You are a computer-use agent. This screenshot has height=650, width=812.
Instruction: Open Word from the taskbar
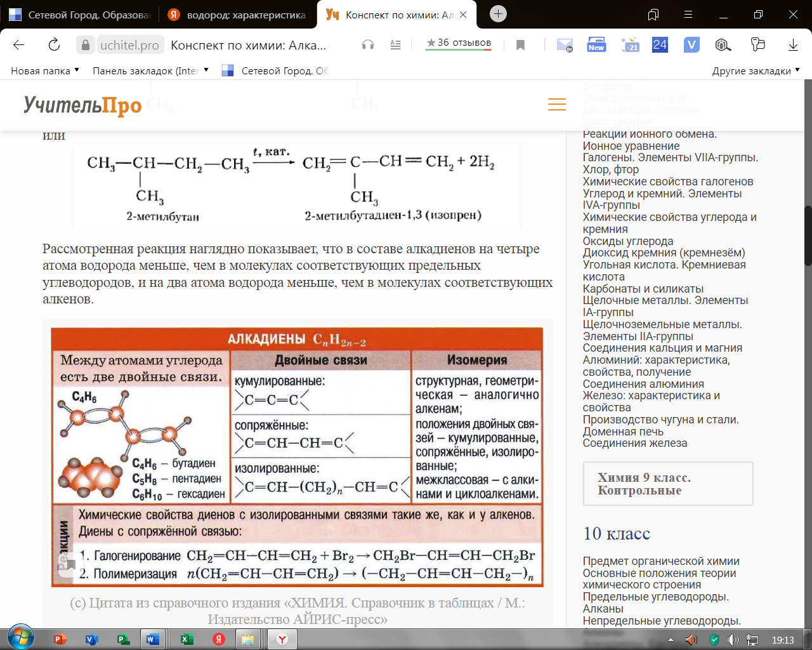point(154,639)
